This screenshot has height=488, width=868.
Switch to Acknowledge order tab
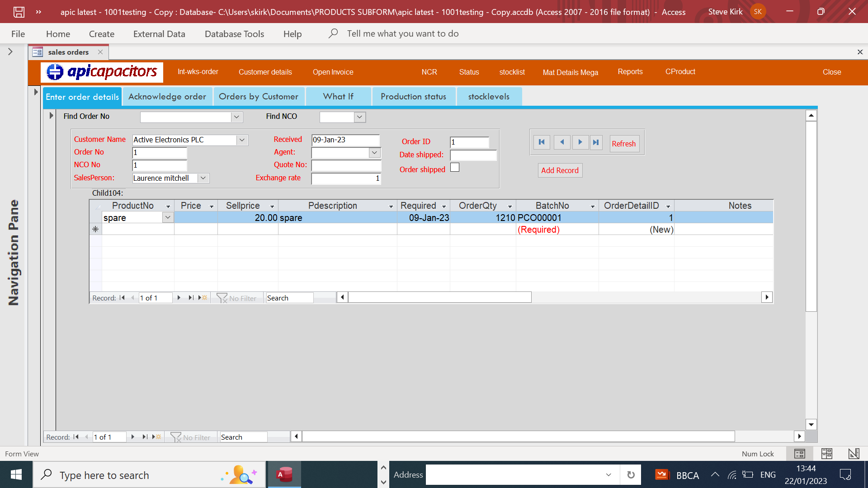tap(167, 96)
